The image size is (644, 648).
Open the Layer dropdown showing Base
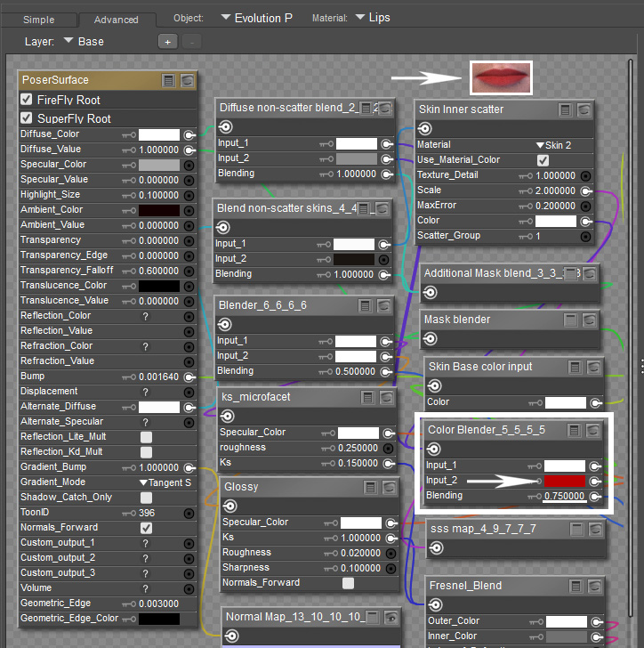84,41
